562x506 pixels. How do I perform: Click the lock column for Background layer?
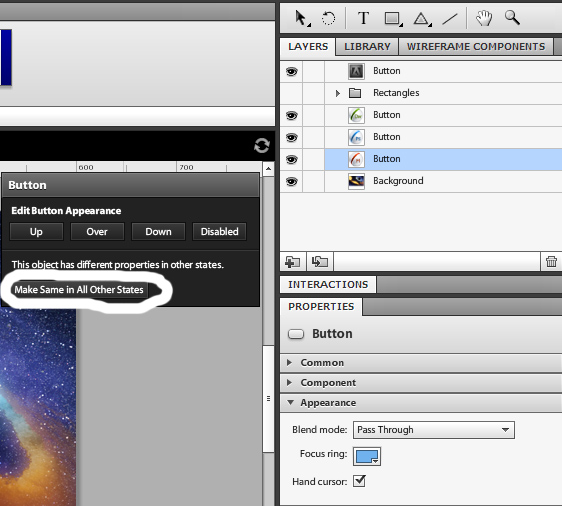(313, 182)
